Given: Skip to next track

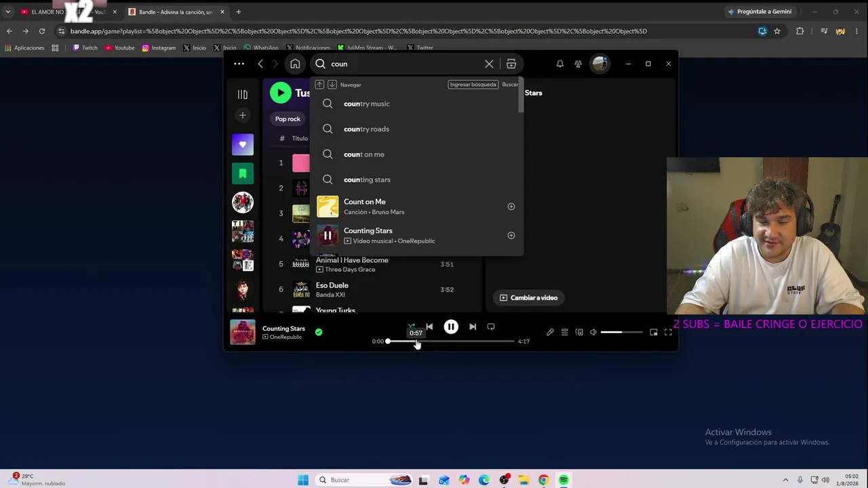Looking at the screenshot, I should pos(473,327).
